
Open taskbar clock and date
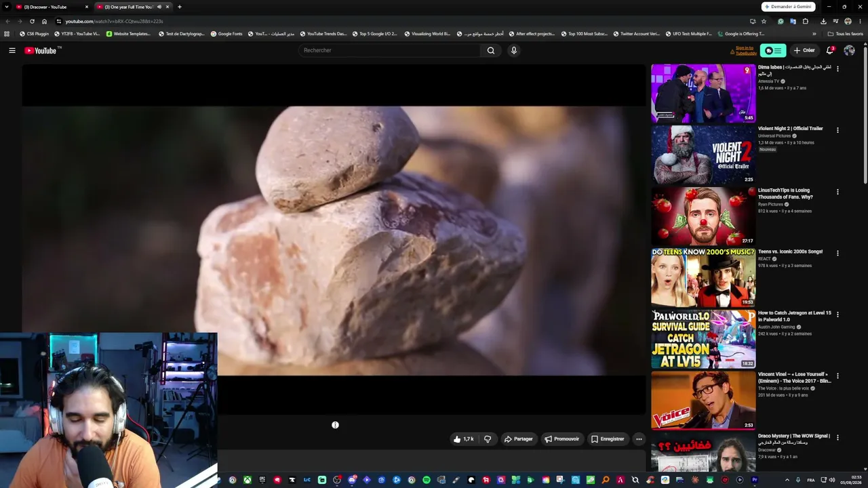click(851, 480)
